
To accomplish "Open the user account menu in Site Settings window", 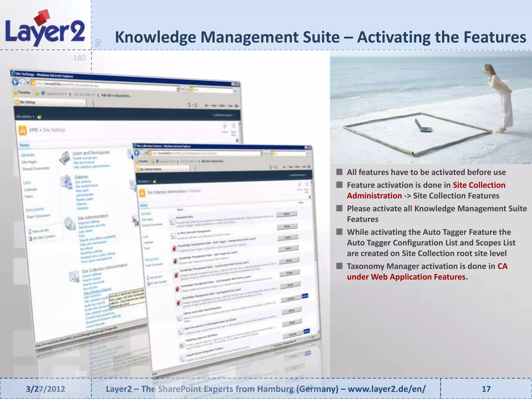I will (x=223, y=115).
